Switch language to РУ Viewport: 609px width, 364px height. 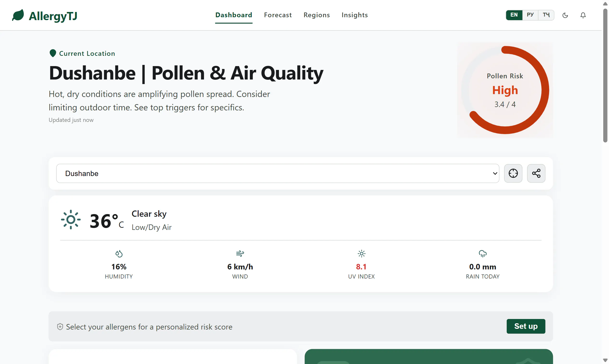coord(530,15)
